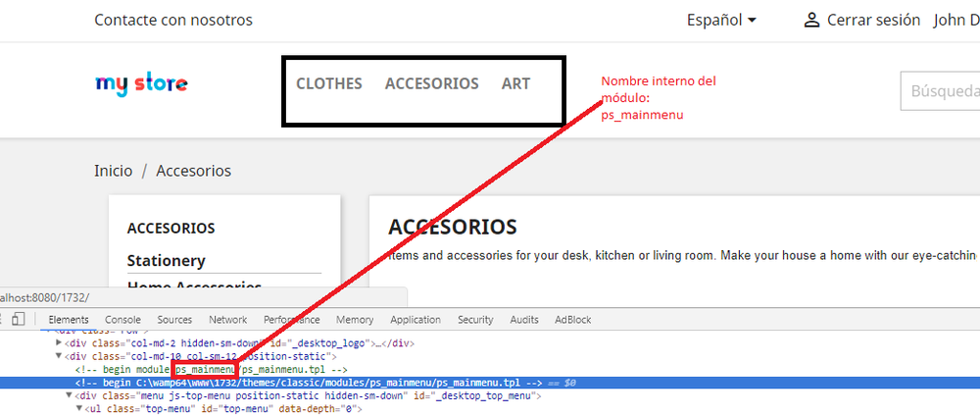Collapse the menu js-top-menu div node

pyautogui.click(x=70, y=396)
